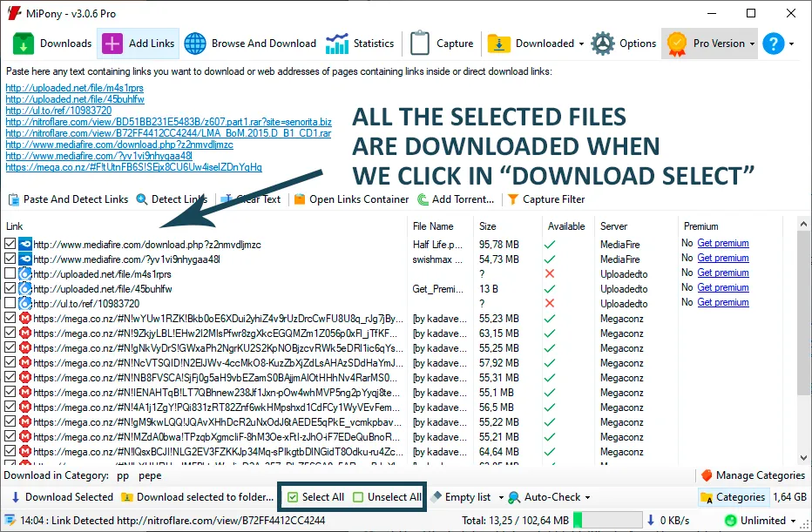The width and height of the screenshot is (812, 532).
Task: Expand the Auto-Check dropdown arrow
Action: [x=587, y=497]
